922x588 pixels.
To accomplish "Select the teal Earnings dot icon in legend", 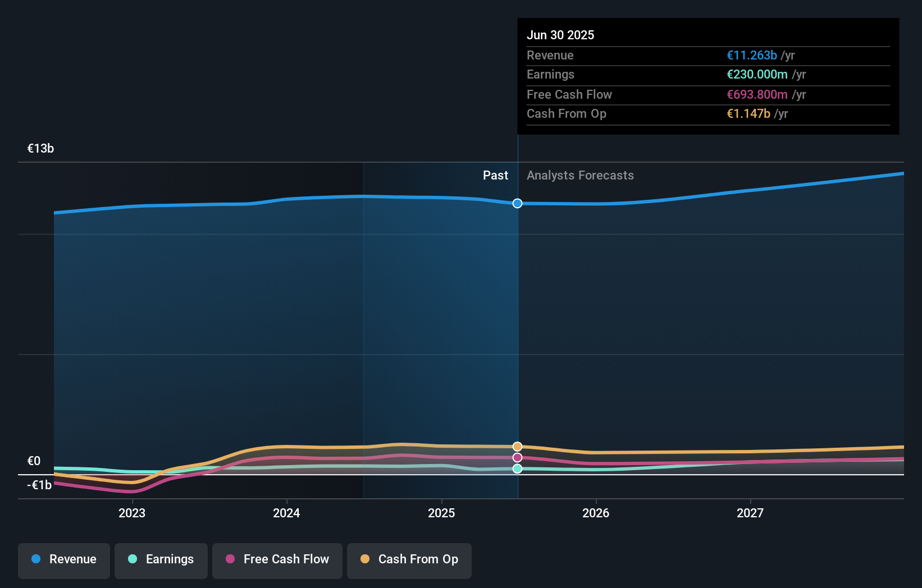I will [132, 559].
